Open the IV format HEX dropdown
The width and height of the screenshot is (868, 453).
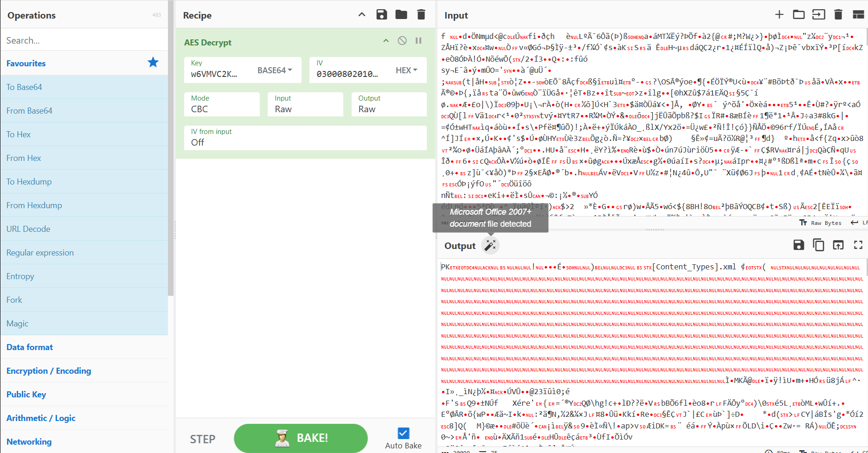tap(406, 70)
